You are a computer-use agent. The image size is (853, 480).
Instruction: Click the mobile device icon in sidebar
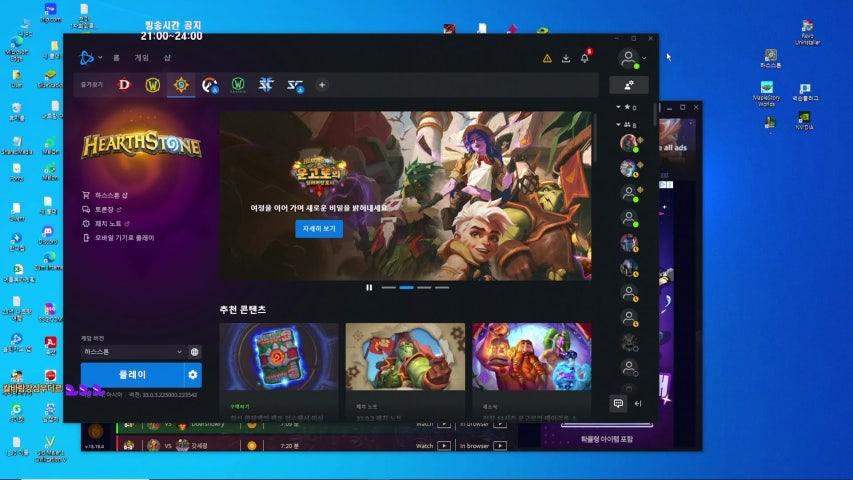[86, 238]
